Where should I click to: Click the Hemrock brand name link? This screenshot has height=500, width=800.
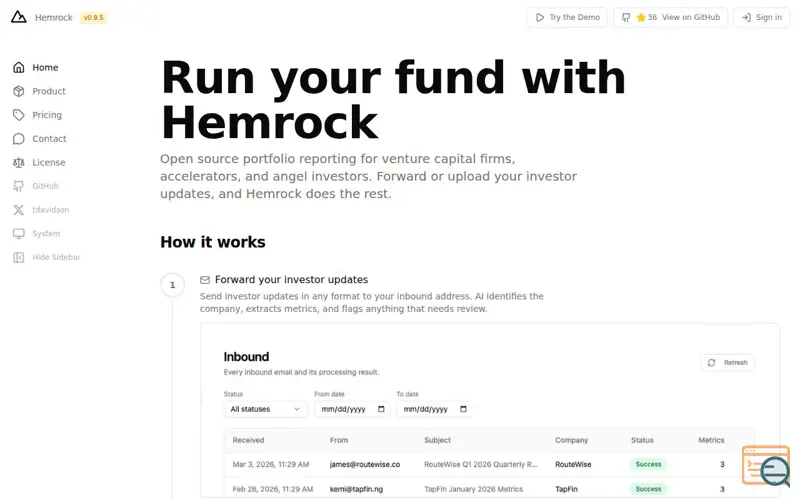point(54,17)
